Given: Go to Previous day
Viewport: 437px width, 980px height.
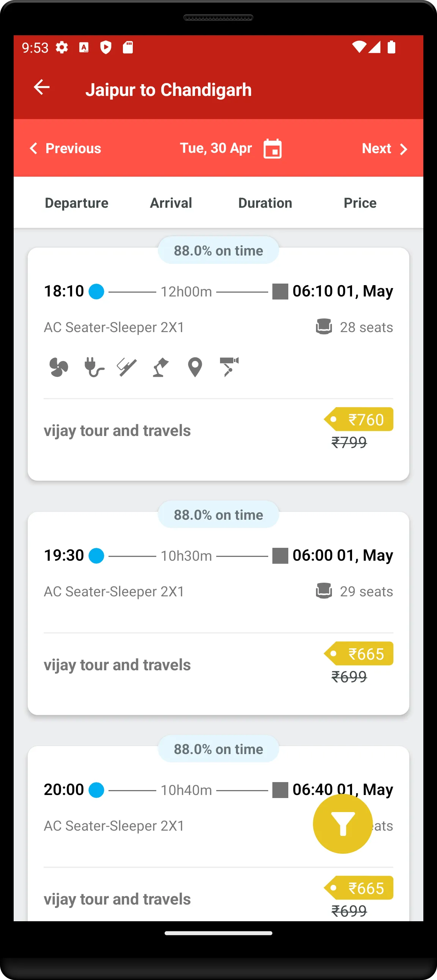Looking at the screenshot, I should tap(66, 148).
